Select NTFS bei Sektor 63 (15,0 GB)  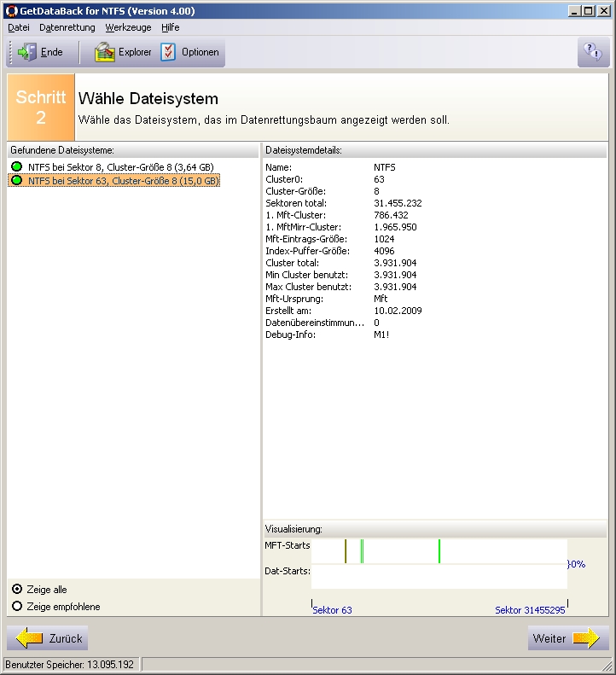(x=124, y=180)
